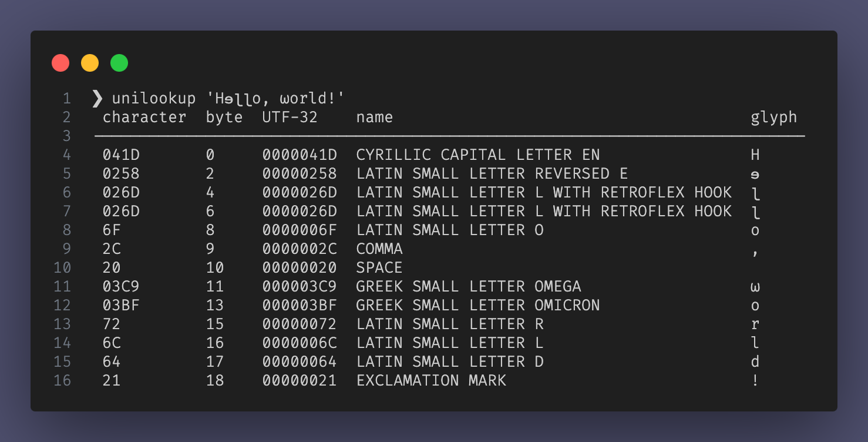
Task: Click the green maximize window dot
Action: (x=119, y=63)
